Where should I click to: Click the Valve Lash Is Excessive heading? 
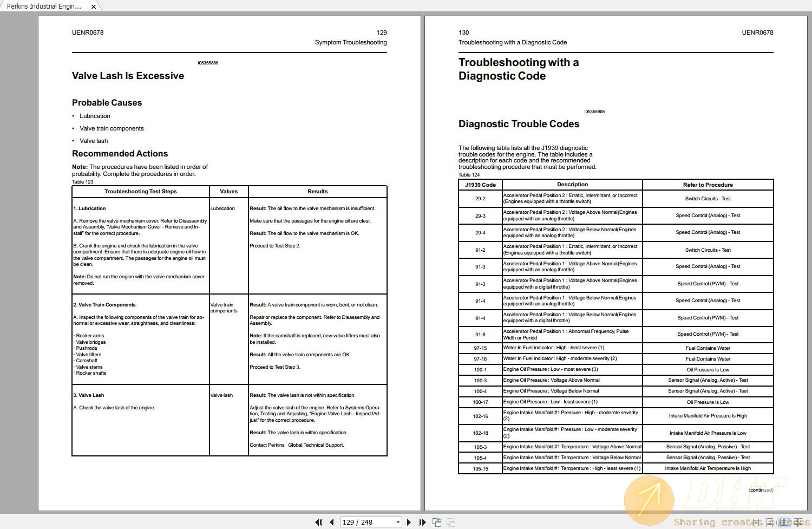[x=128, y=76]
